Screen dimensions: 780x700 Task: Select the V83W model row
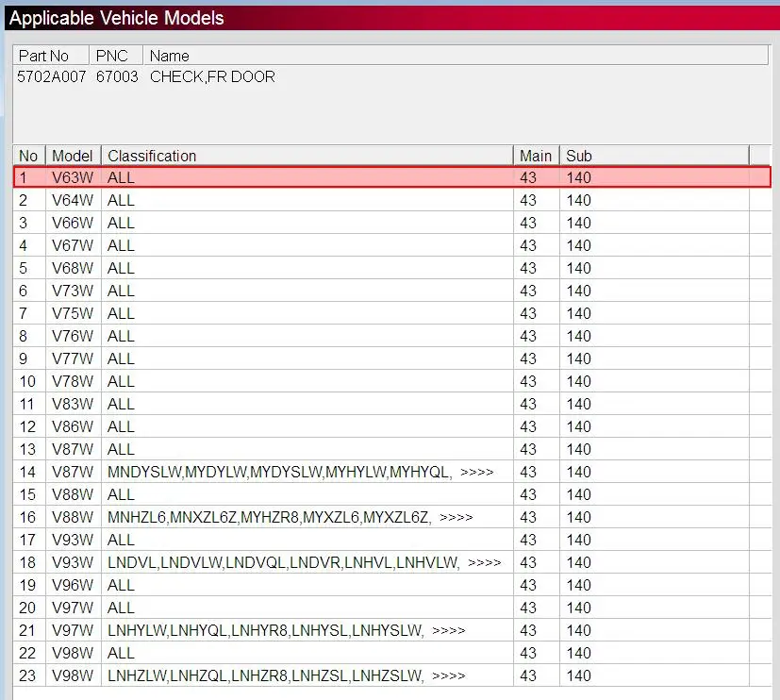tap(392, 404)
